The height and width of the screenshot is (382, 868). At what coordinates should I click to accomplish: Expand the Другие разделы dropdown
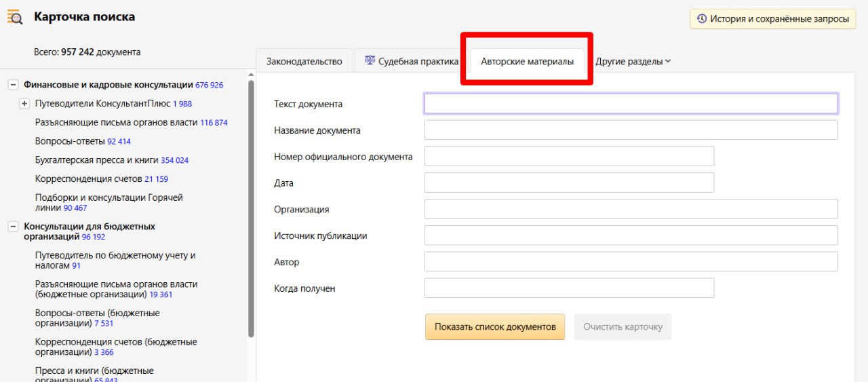pos(633,61)
